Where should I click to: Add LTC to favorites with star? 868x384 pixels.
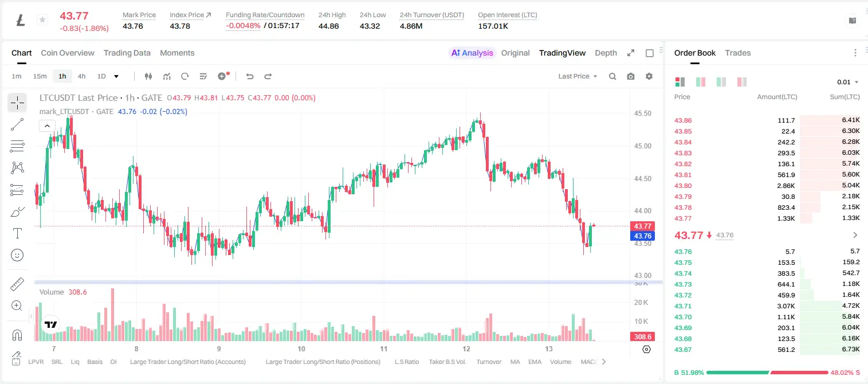[42, 20]
